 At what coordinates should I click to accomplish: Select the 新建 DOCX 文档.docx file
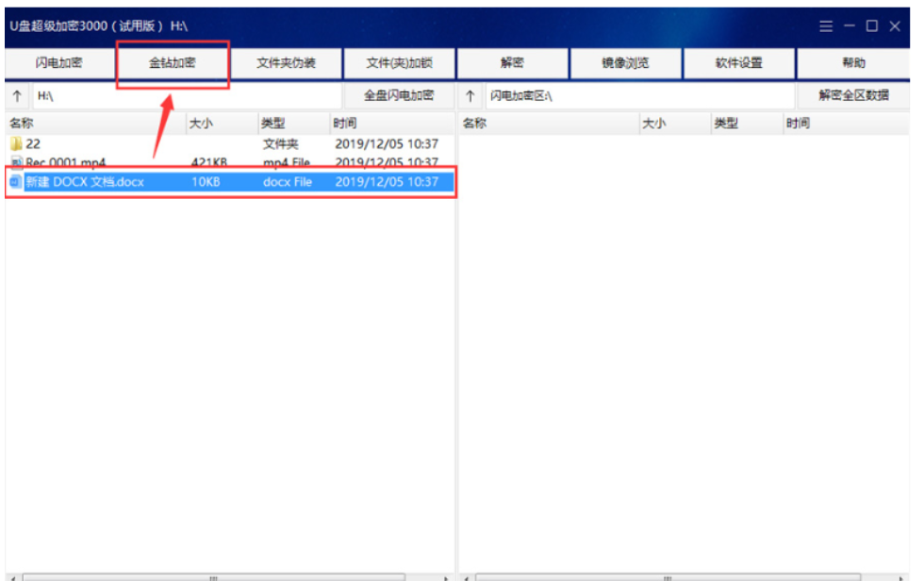point(85,182)
